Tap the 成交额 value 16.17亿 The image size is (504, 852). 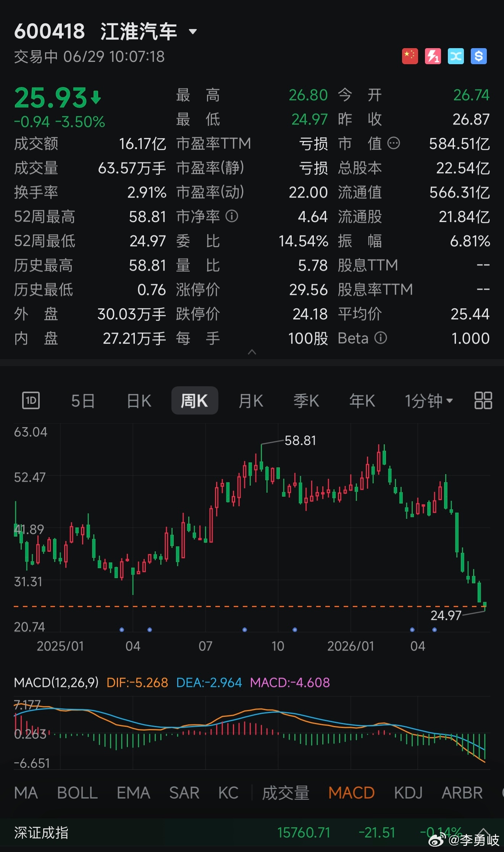point(142,144)
